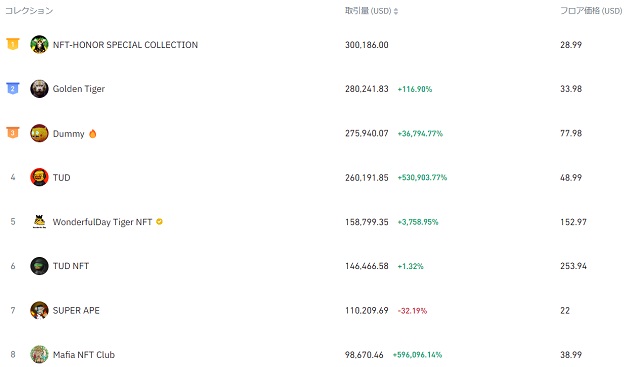Select the WonderfulDay Tiger NFT logo icon
Screen dimensions: 640x367
39,222
